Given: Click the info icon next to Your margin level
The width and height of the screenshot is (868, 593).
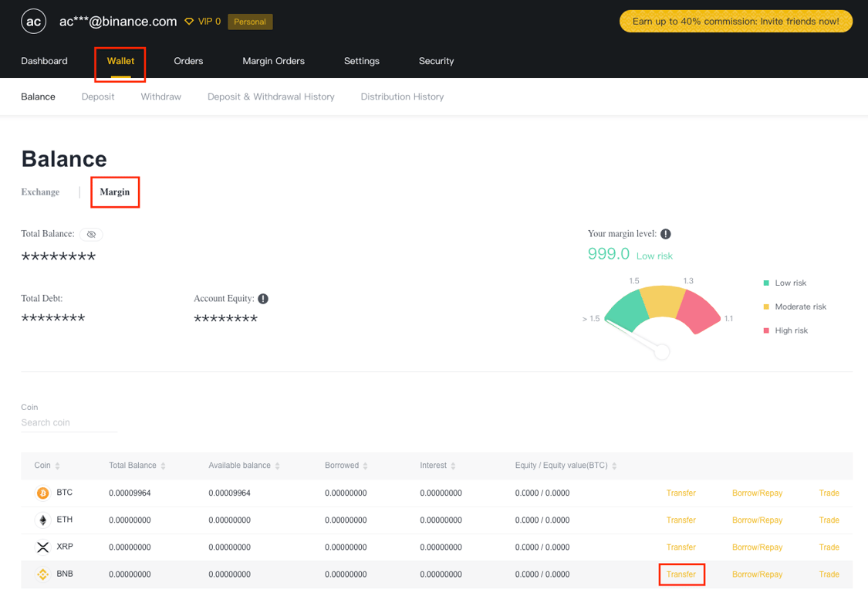Looking at the screenshot, I should [665, 233].
